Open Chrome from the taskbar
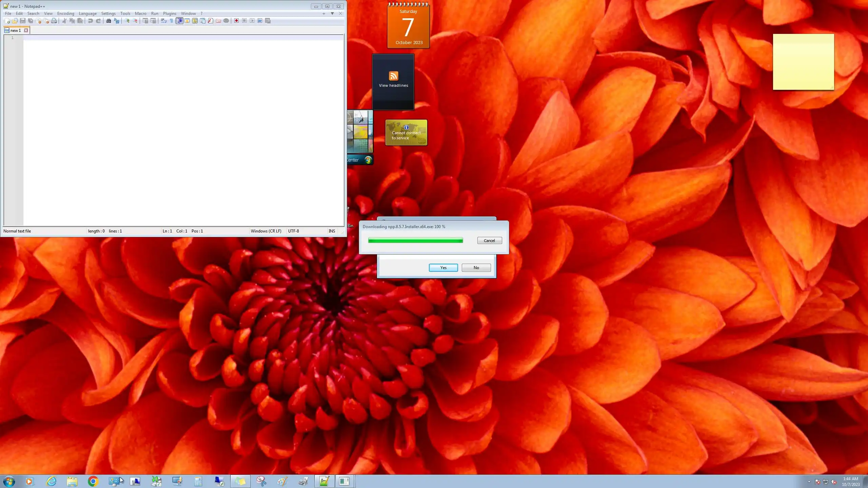868x488 pixels. point(93,481)
